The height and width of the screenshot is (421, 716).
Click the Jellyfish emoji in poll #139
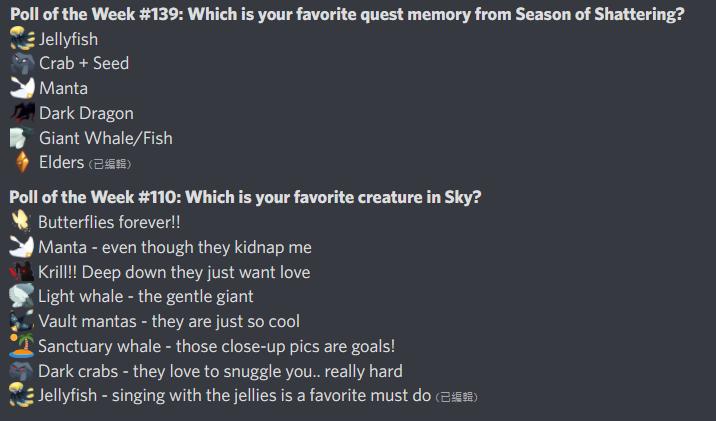pos(22,38)
